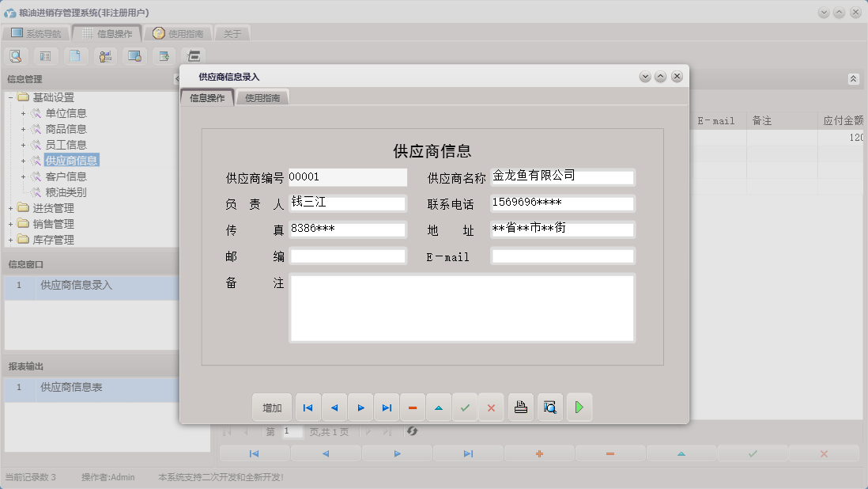The image size is (868, 489).
Task: Click the print icon in supplier dialog
Action: coord(520,407)
